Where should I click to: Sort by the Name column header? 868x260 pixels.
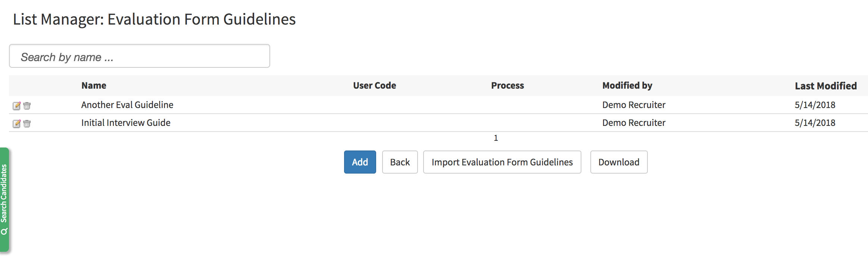tap(94, 86)
